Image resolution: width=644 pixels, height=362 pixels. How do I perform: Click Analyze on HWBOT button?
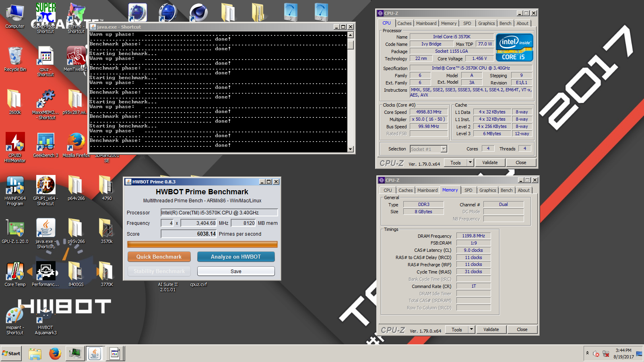[x=236, y=257]
